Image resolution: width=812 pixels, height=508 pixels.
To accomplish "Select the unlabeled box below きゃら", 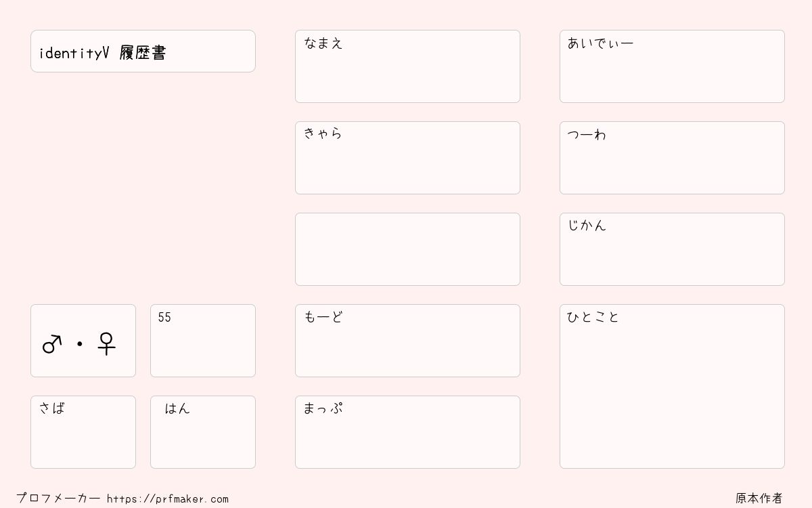I will [407, 249].
